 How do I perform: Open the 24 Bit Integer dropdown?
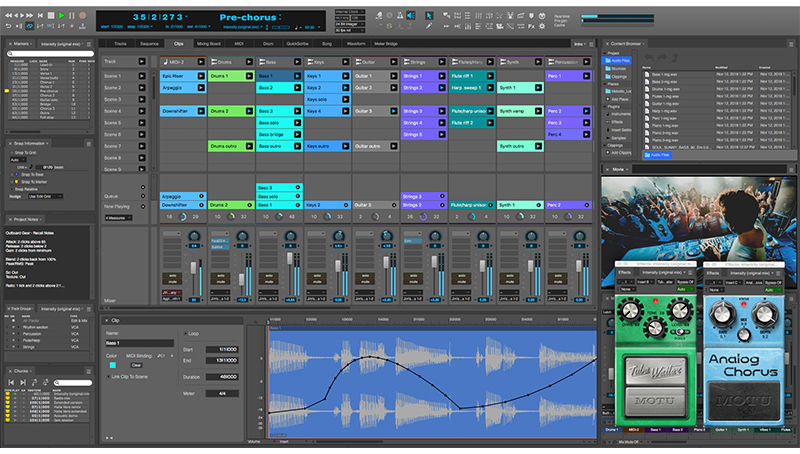point(349,24)
